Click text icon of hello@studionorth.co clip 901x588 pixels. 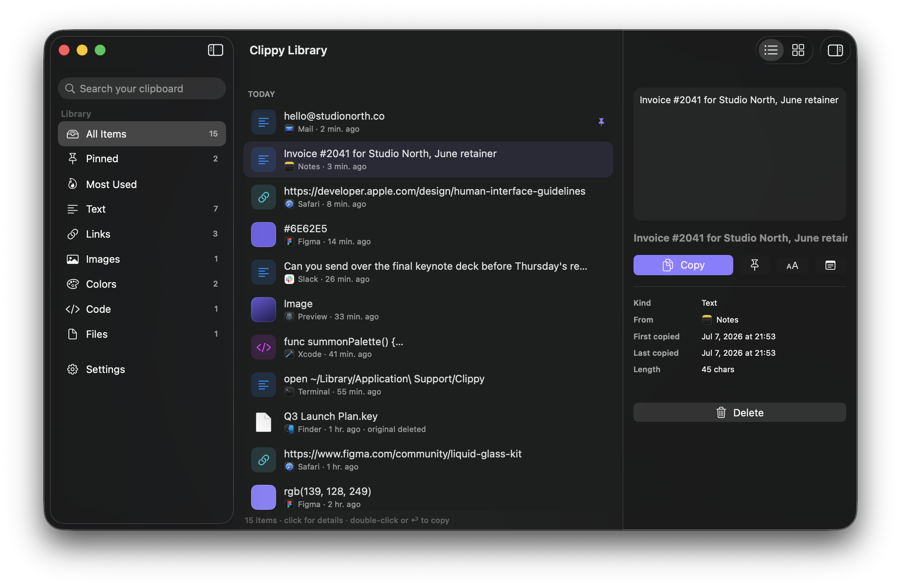click(264, 122)
